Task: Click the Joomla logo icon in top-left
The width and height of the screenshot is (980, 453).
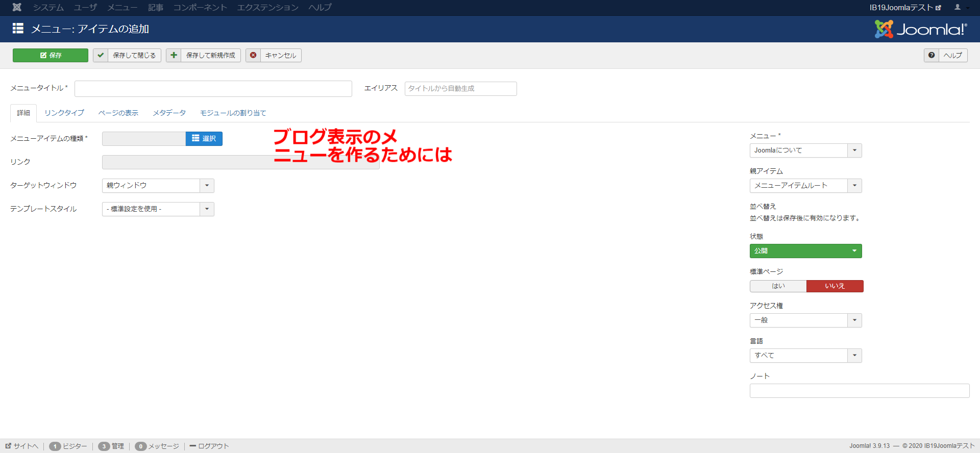Action: coord(17,7)
